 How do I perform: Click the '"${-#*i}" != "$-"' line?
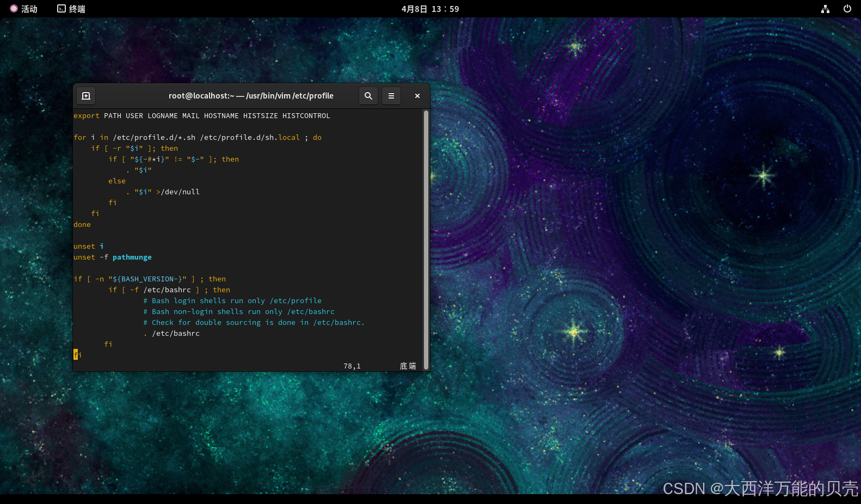coord(174,159)
